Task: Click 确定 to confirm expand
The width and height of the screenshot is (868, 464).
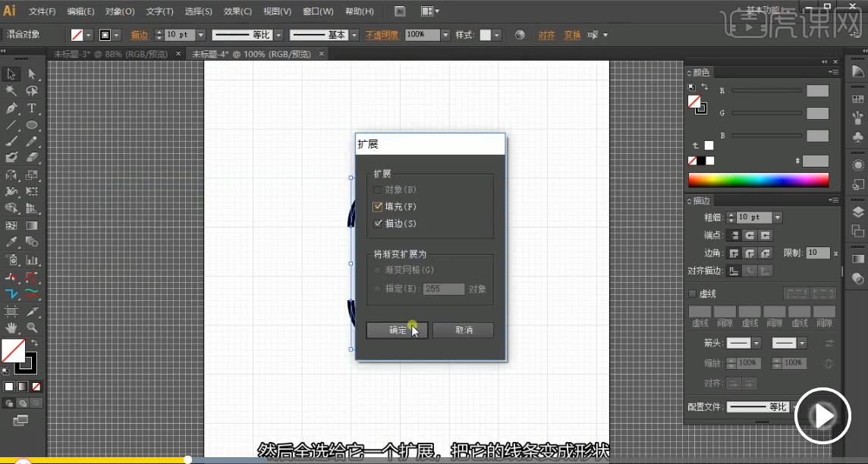Action: (397, 331)
